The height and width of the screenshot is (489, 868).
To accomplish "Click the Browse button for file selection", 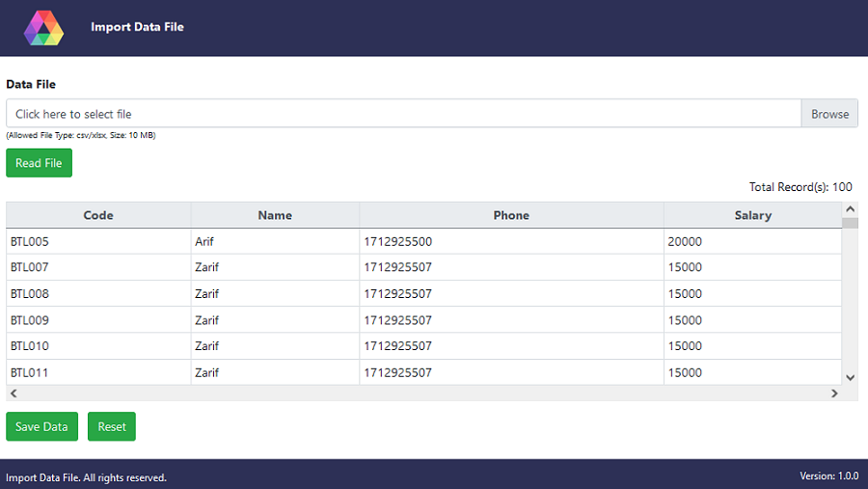I will click(829, 114).
